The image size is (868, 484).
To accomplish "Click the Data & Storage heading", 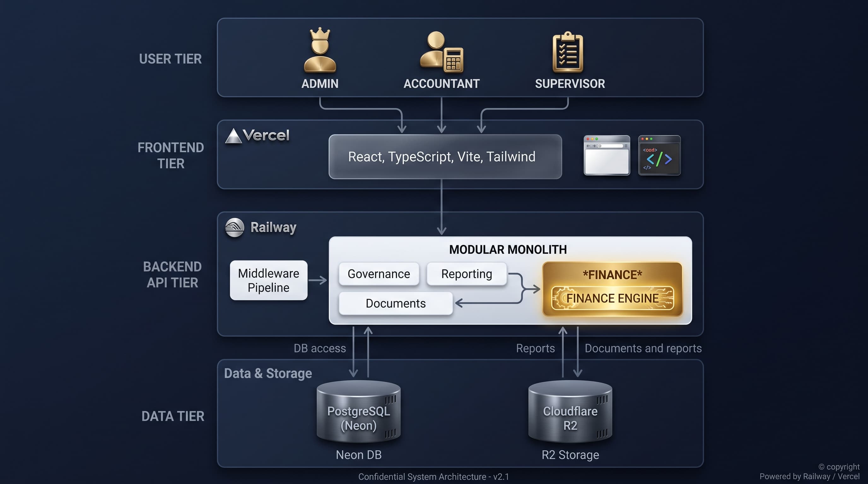I will point(268,374).
